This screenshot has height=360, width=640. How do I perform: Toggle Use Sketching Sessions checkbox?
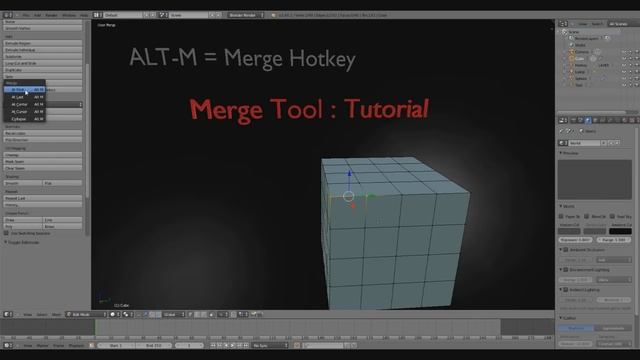click(x=6, y=233)
